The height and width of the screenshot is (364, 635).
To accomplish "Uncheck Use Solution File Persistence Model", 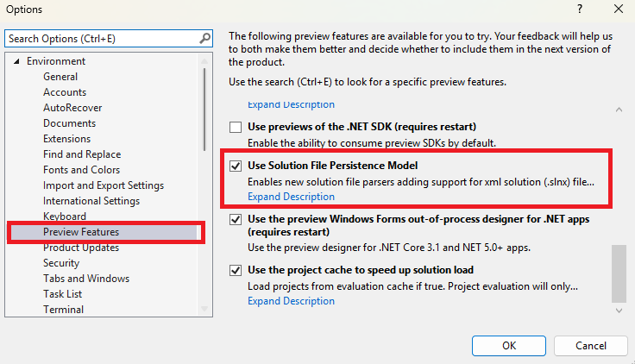I will pyautogui.click(x=236, y=166).
